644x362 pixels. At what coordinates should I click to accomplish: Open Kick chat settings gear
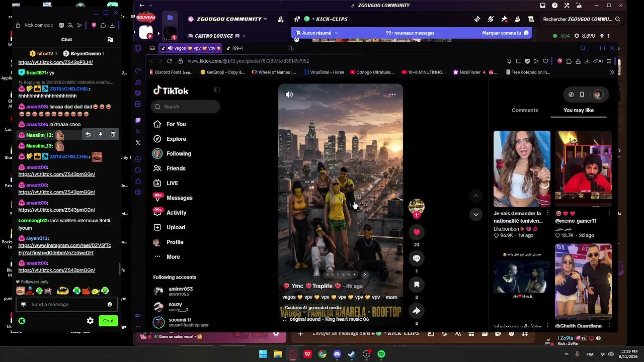[x=90, y=321]
